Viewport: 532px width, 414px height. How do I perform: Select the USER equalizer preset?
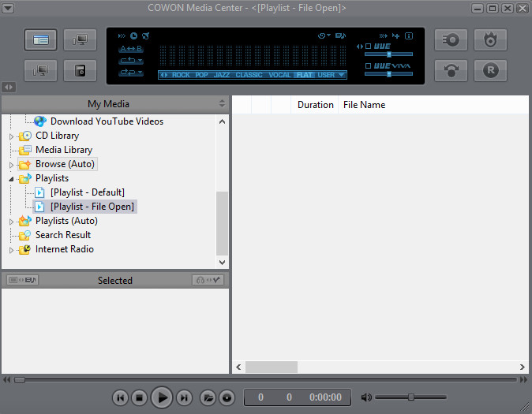click(x=326, y=75)
